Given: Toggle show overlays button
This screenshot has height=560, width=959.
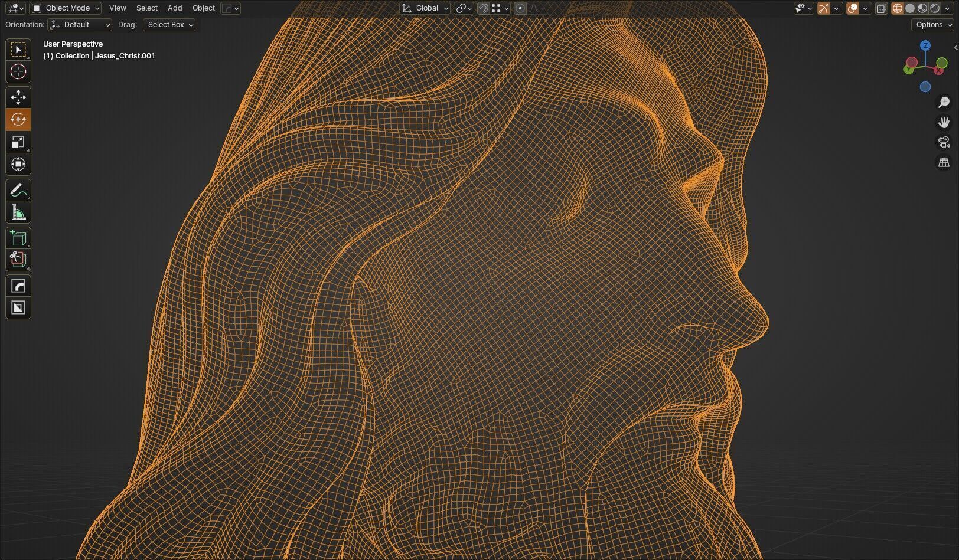Looking at the screenshot, I should tap(853, 8).
